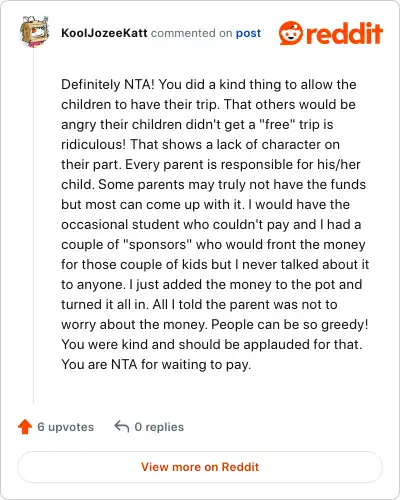Follow the blue "post" hyperlink
This screenshot has height=500, width=400.
[248, 33]
